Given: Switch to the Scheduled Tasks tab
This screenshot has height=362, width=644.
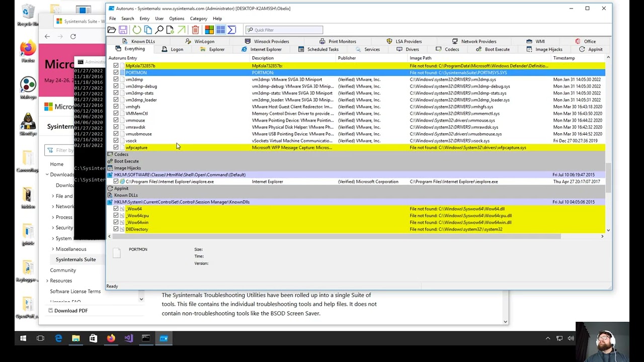Looking at the screenshot, I should (318, 49).
